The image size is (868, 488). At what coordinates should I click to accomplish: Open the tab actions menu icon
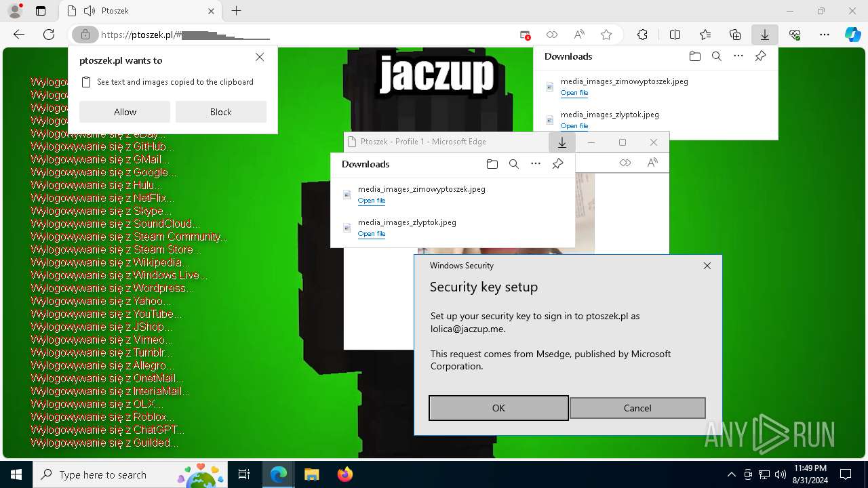click(x=41, y=11)
